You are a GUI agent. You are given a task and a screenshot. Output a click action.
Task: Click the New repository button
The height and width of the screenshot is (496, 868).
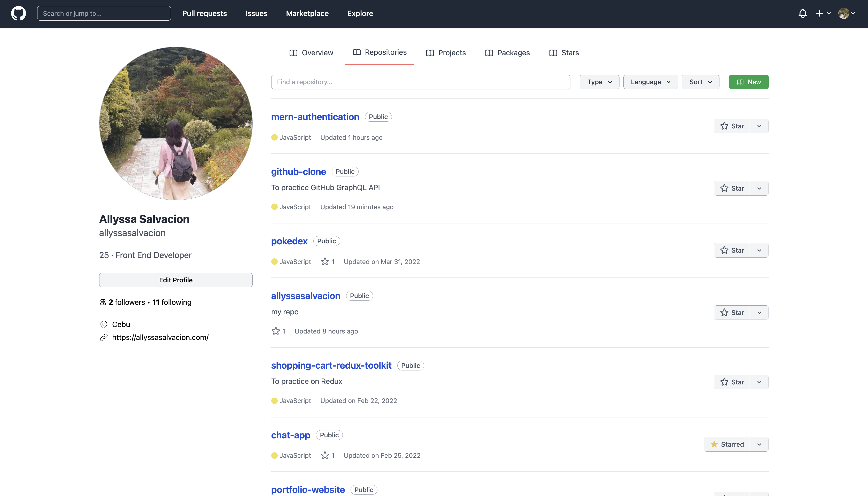pos(748,82)
